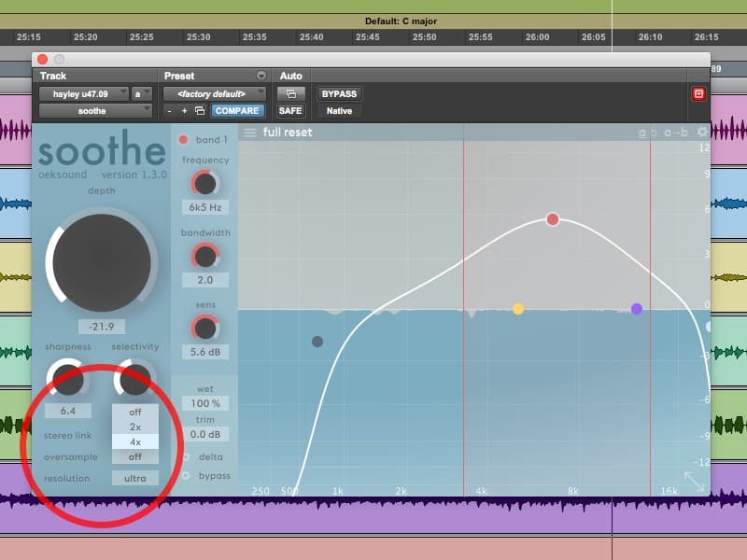Select the yellow band node
Screen dimensions: 747x560
pos(518,309)
